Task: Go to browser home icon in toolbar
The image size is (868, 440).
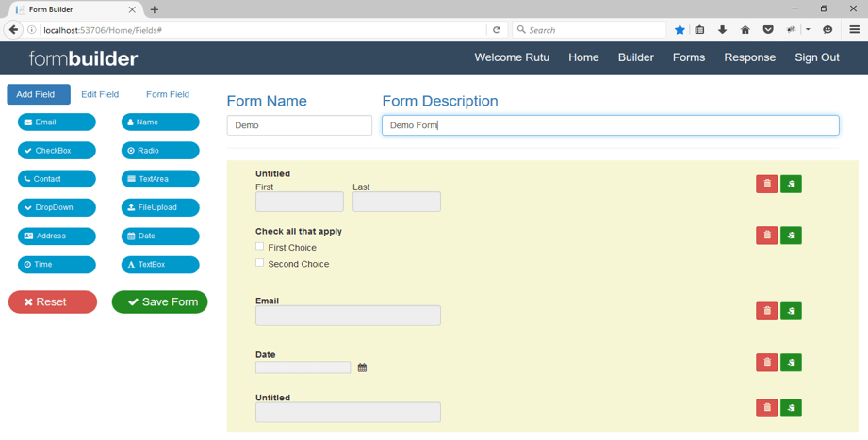Action: (x=745, y=30)
